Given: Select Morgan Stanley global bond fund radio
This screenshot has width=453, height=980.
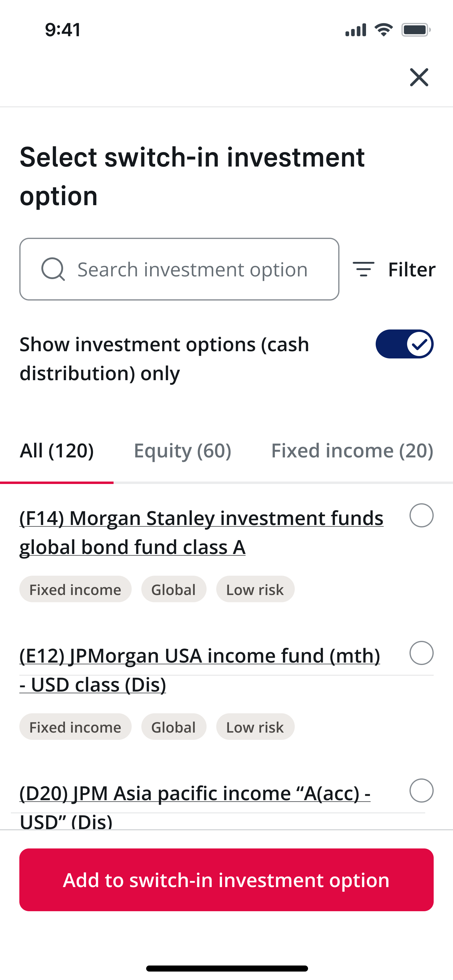Looking at the screenshot, I should 421,515.
